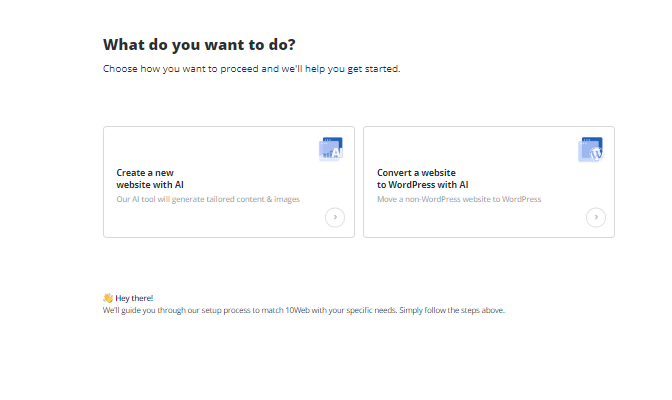Click the "Convert a website to WordPress with AI" title
Screen dimensions: 672x400
click(x=422, y=178)
